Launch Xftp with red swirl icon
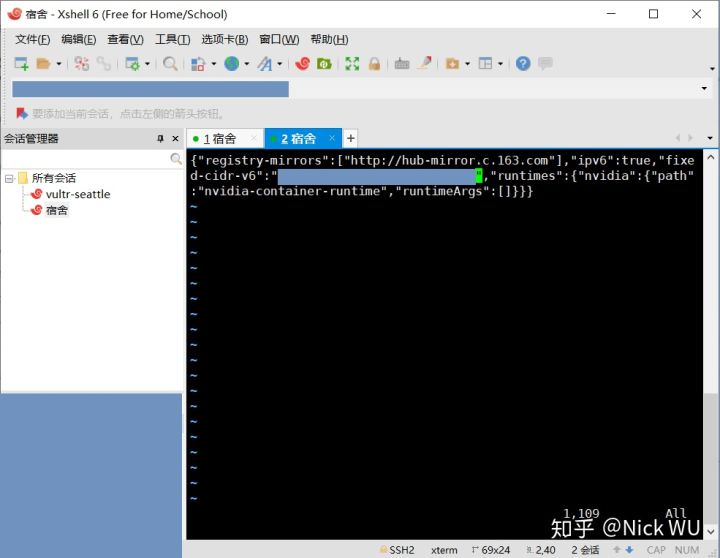Viewport: 720px width, 558px height. (x=303, y=63)
